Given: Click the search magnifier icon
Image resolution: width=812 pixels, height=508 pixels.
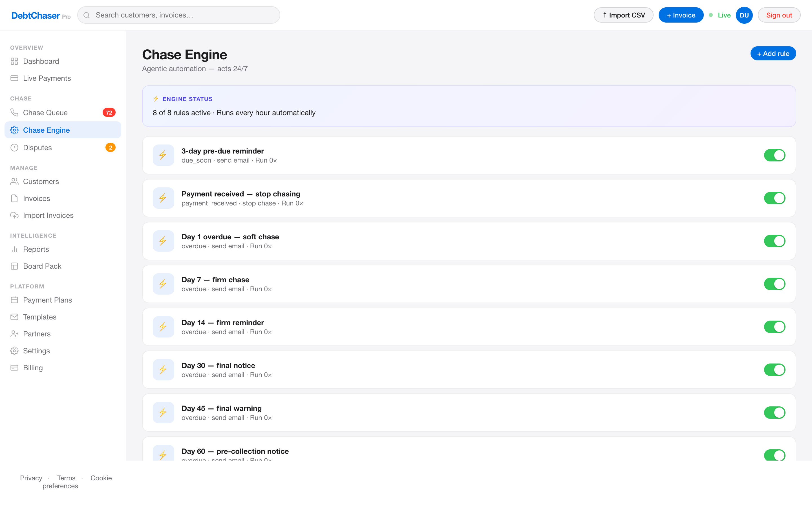Looking at the screenshot, I should pyautogui.click(x=87, y=15).
